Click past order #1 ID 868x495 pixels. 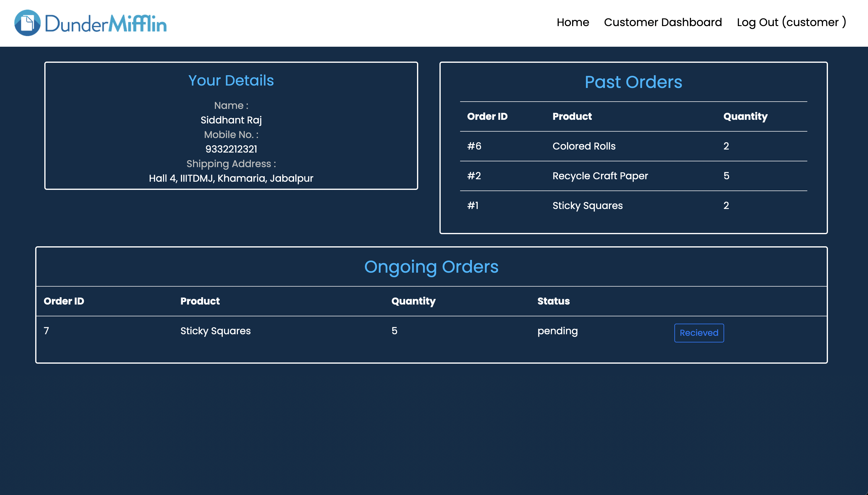point(473,205)
